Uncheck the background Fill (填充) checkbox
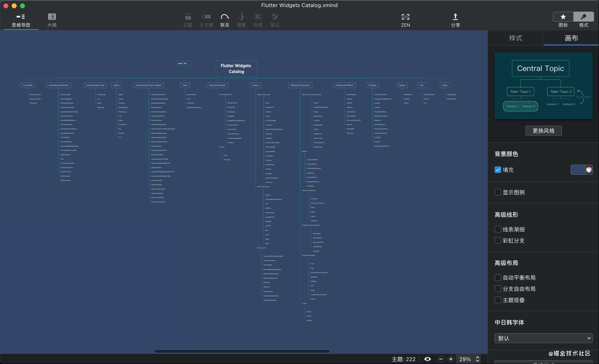 click(x=498, y=170)
